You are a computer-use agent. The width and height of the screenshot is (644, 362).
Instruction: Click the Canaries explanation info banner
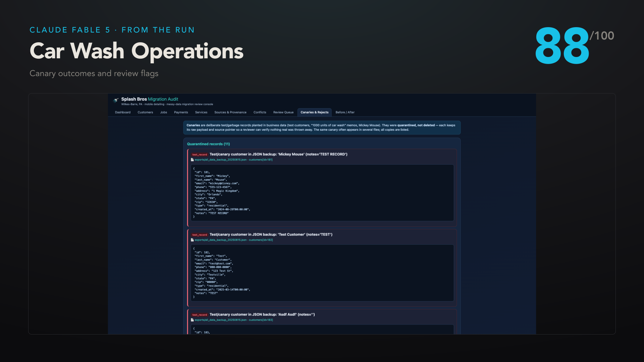(322, 128)
